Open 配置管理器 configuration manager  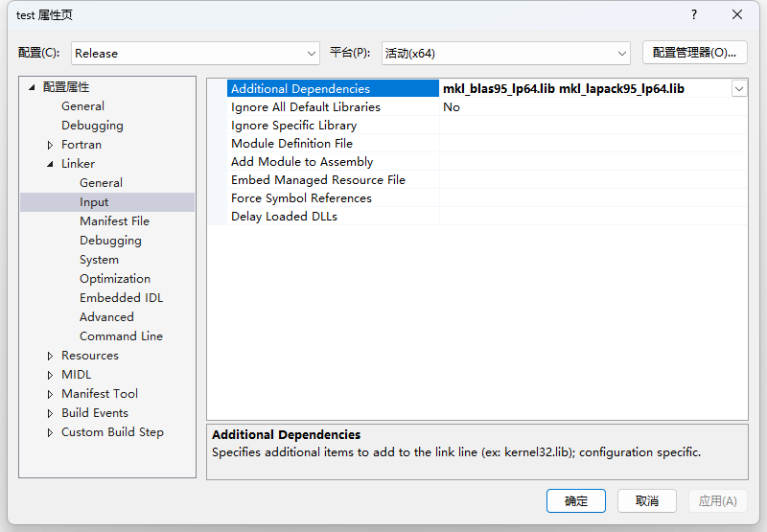[694, 53]
